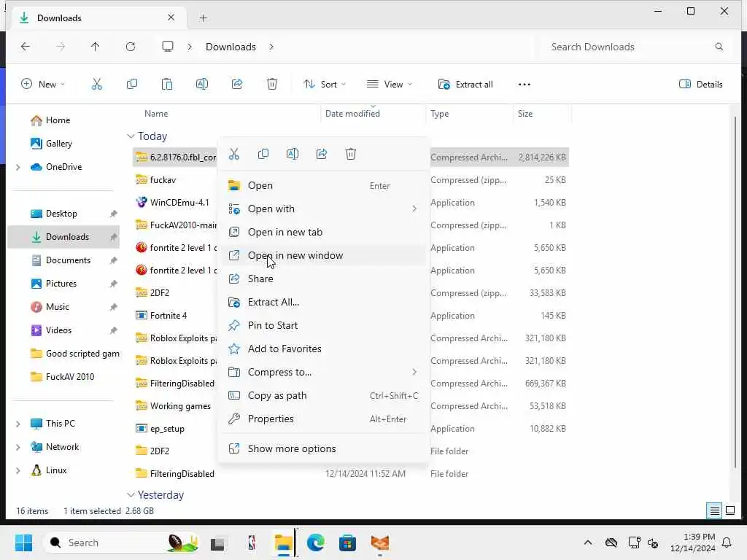Click the Copy icon in the context menu
Viewport: 747px width, 560px height.
tap(263, 154)
